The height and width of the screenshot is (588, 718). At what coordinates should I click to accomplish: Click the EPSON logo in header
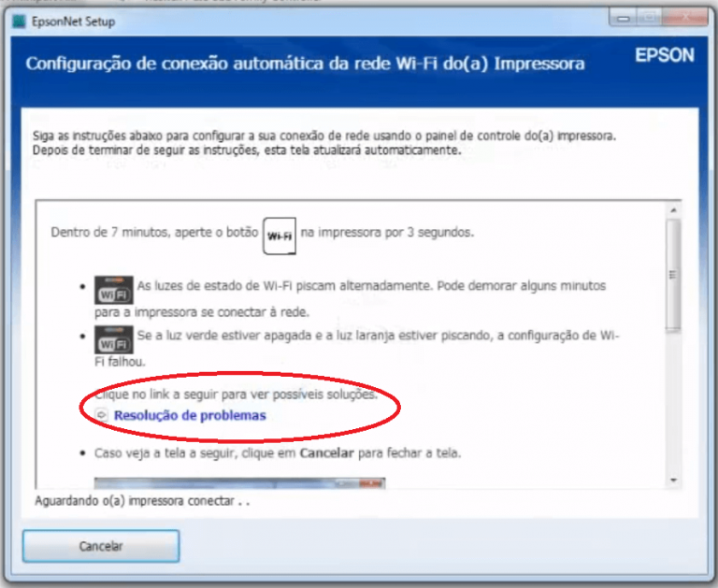coord(665,55)
